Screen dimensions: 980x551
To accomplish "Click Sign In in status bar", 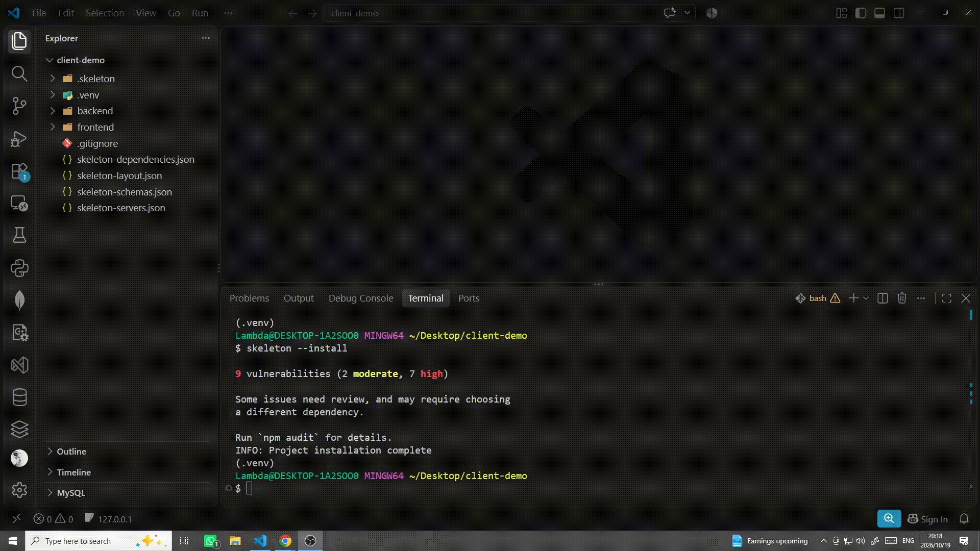I will (x=928, y=519).
